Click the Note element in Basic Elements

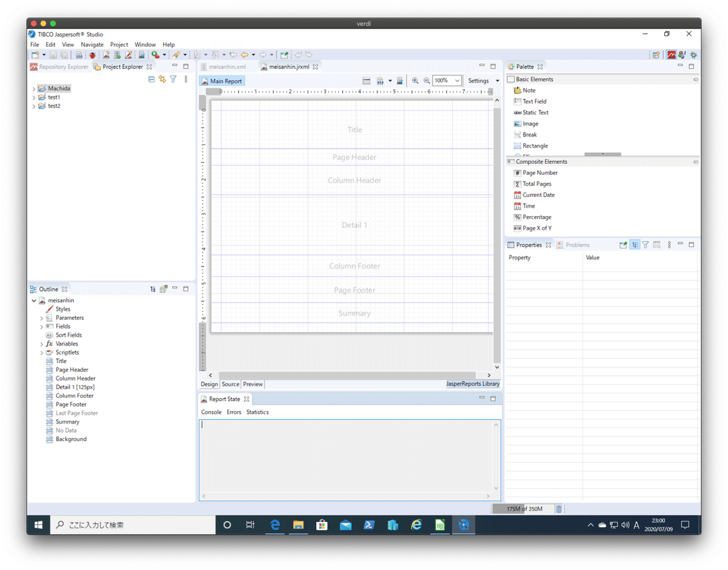(527, 90)
